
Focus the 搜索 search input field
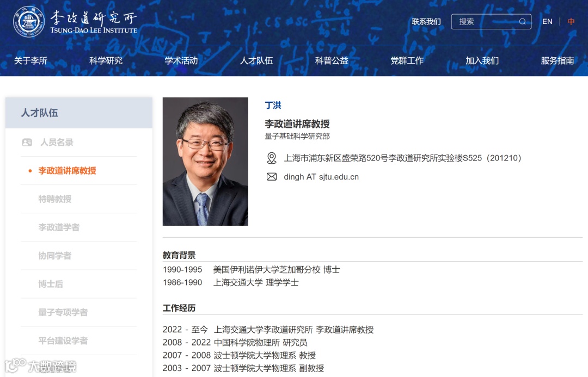tap(491, 22)
